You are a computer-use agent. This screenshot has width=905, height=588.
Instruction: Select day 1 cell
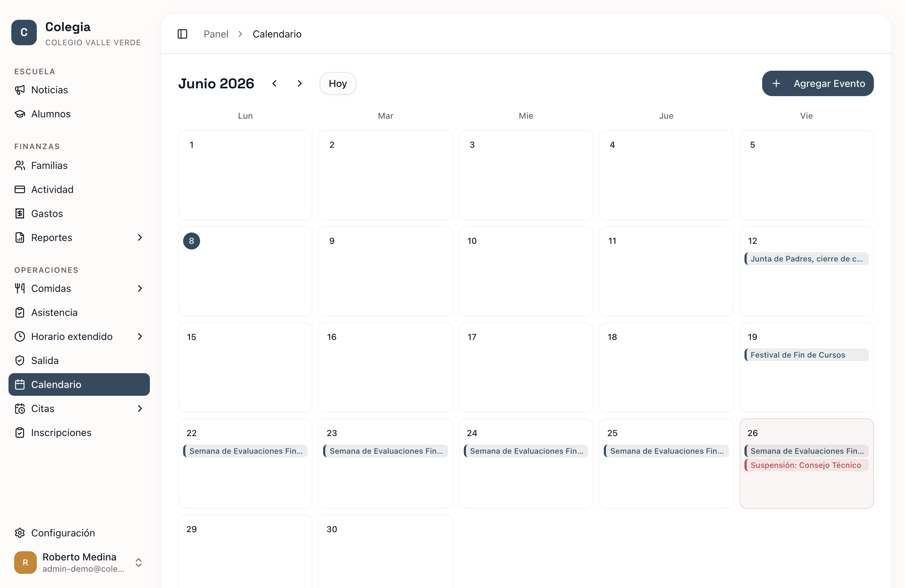(x=245, y=175)
